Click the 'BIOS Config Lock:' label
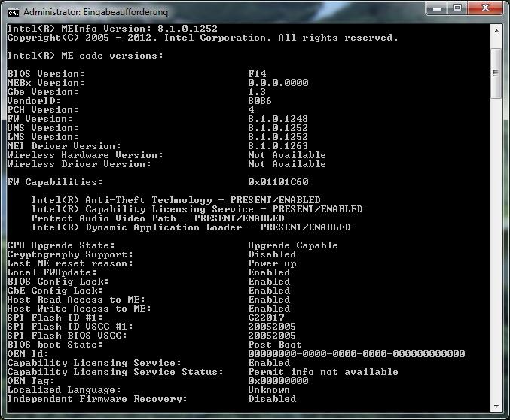Image resolution: width=510 pixels, height=420 pixels. [58, 282]
